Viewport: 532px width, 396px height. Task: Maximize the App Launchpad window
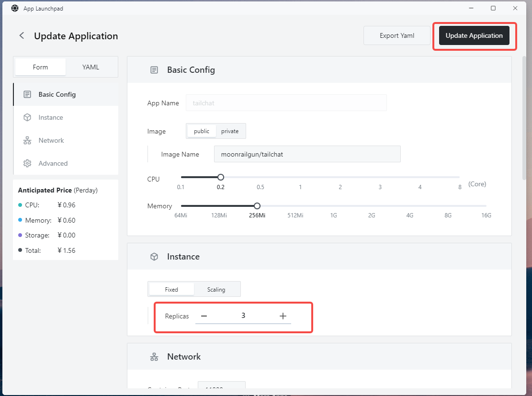493,8
